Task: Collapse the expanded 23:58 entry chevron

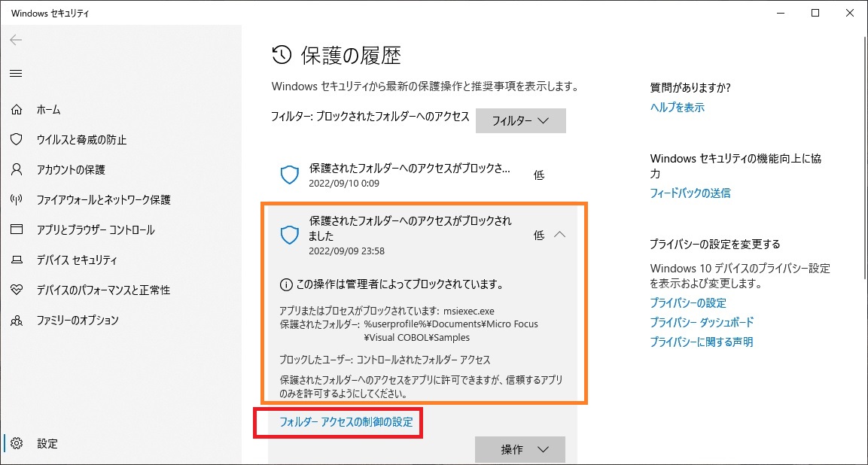Action: click(559, 235)
